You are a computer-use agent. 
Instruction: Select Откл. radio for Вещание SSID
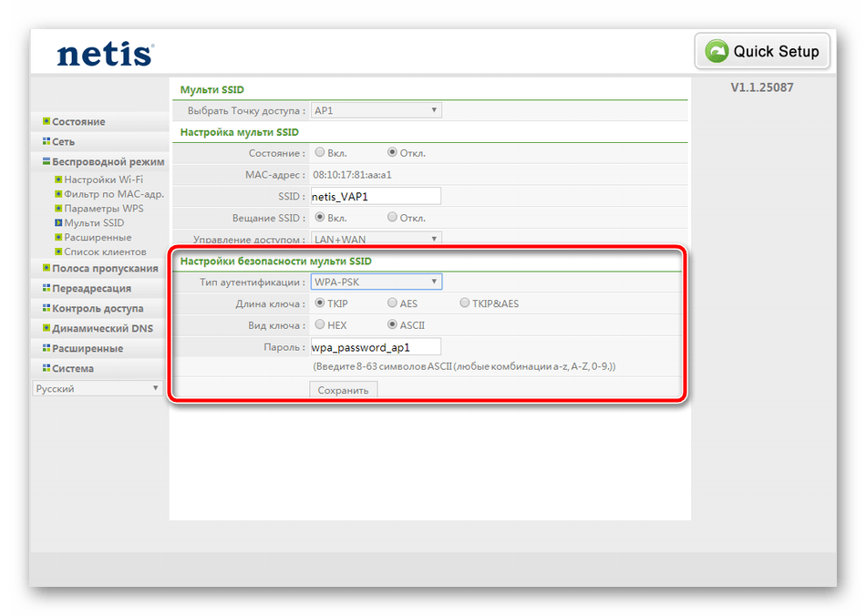(x=392, y=218)
